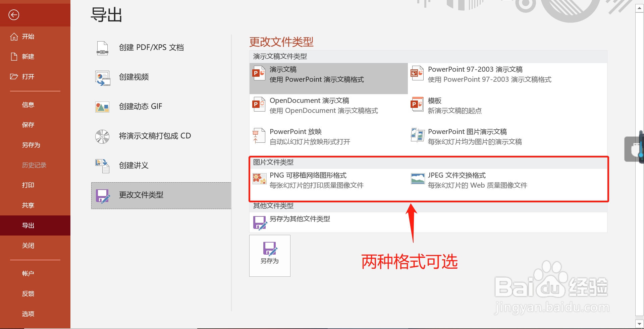Screen dimensions: 644x329
Task: Select 将演示文稿打包成 CD
Action: 155,136
